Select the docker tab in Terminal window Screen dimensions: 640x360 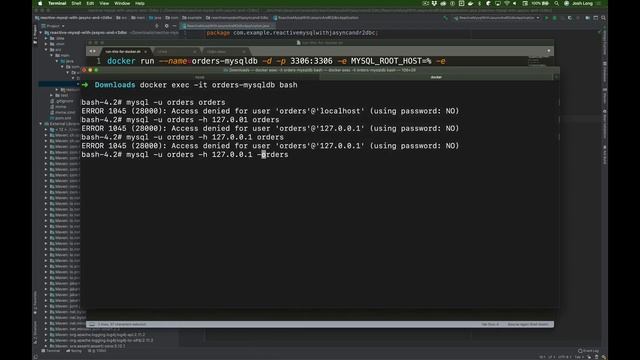tap(436, 77)
